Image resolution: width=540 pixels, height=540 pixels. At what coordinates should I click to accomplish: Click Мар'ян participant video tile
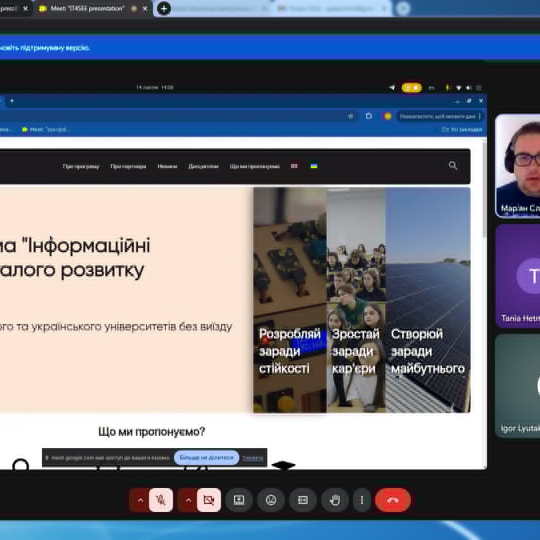pos(518,166)
